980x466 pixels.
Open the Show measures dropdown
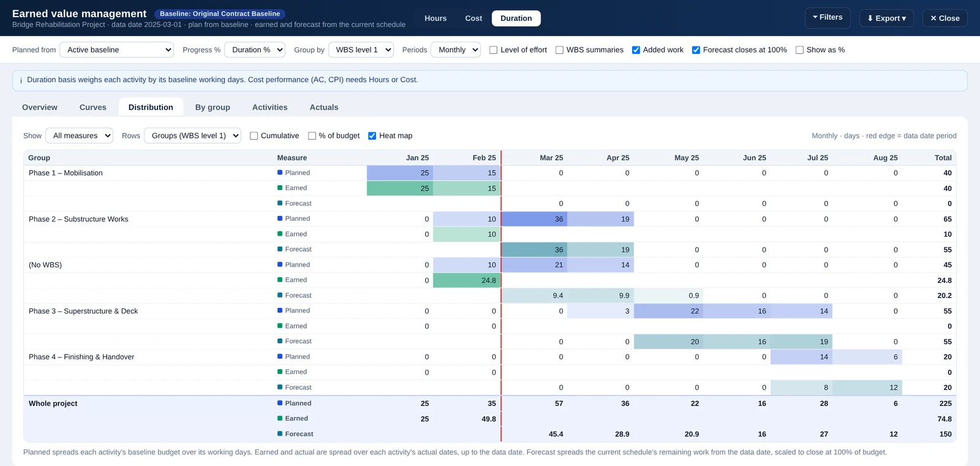[80, 136]
